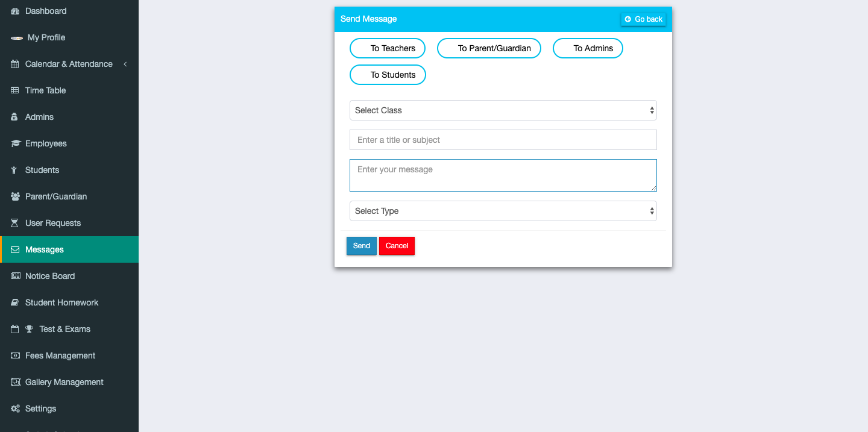The height and width of the screenshot is (432, 868).
Task: Open the Select Type dropdown
Action: pos(503,211)
